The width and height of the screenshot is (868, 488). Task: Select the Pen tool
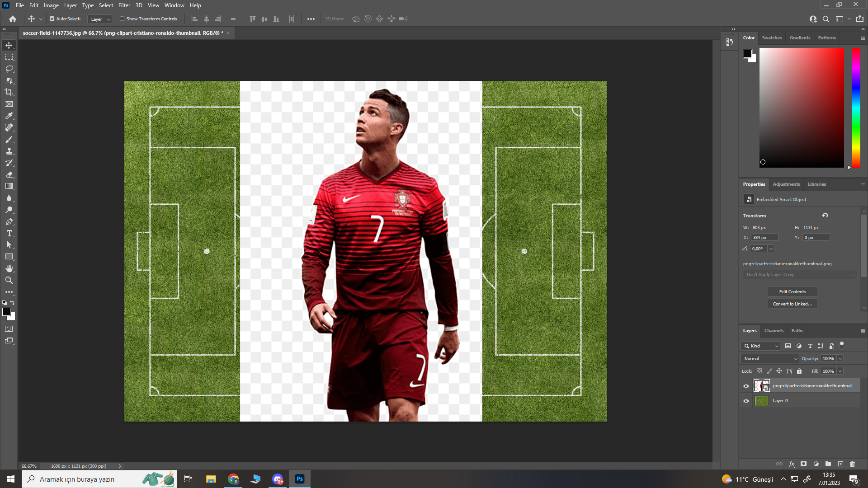tap(9, 221)
